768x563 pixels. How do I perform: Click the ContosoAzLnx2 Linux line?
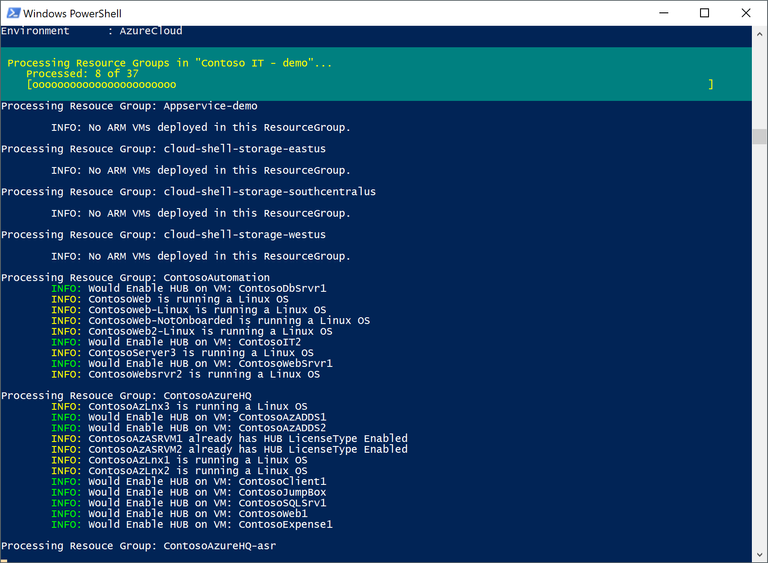[179, 471]
